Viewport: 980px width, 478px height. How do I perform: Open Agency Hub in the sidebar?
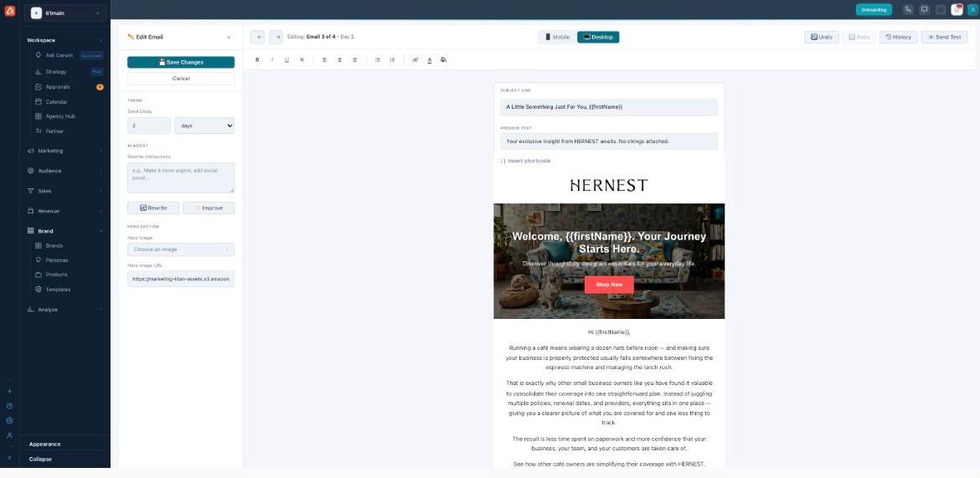pos(69,116)
